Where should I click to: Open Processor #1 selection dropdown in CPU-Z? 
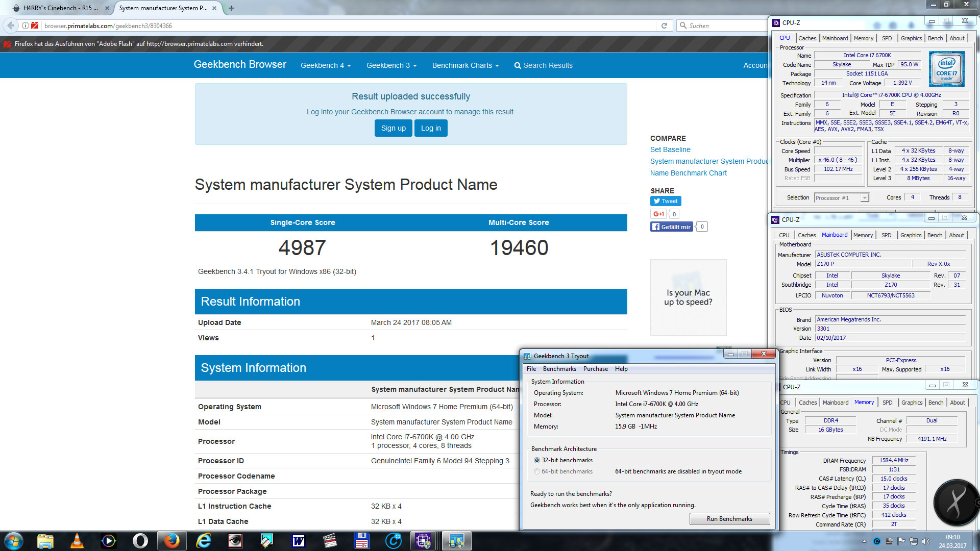[x=842, y=198]
